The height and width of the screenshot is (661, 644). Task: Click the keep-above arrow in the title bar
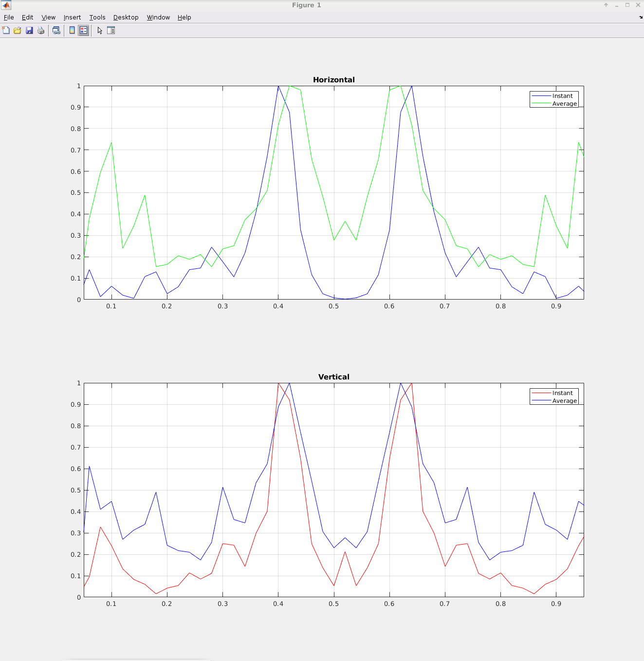pyautogui.click(x=606, y=5)
